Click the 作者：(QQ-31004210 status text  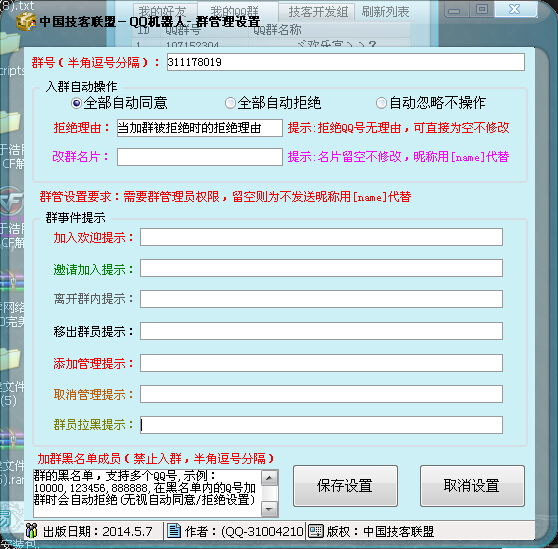coord(244,532)
